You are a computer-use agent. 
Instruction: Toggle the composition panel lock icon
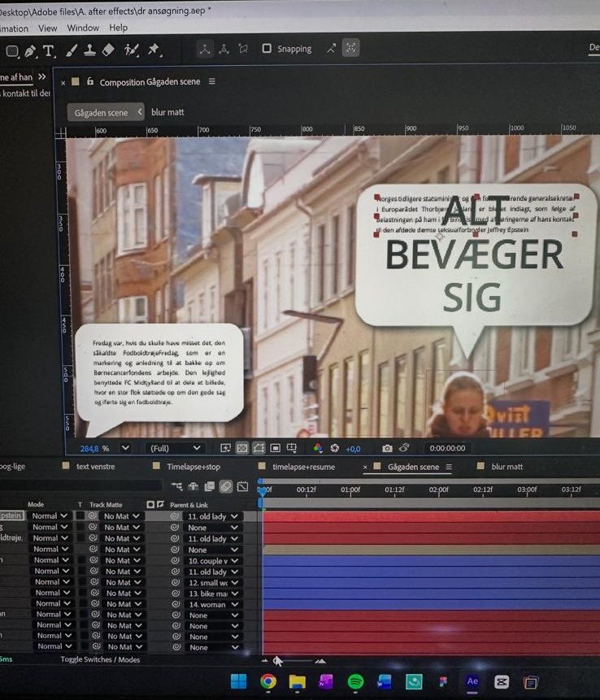[x=90, y=82]
